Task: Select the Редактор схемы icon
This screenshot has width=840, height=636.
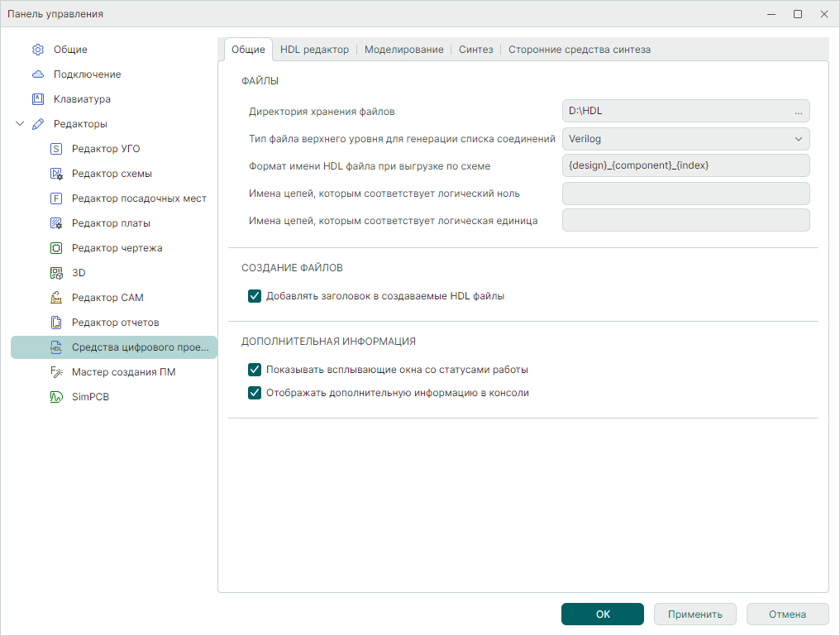Action: click(x=56, y=174)
